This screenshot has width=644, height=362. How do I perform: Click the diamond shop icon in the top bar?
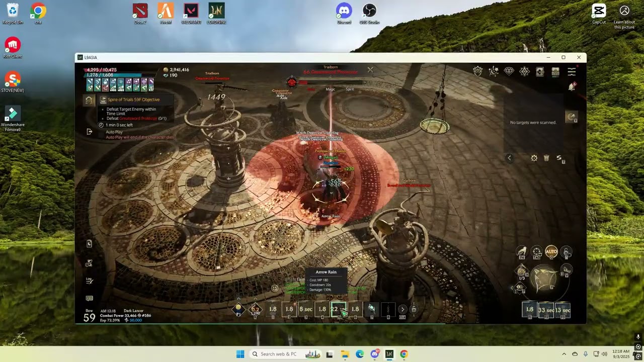point(509,72)
